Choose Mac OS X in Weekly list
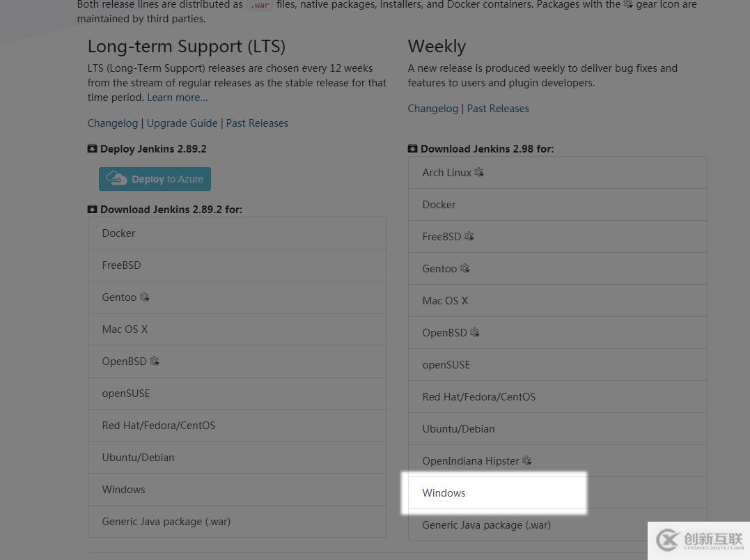This screenshot has width=750, height=560. (445, 301)
